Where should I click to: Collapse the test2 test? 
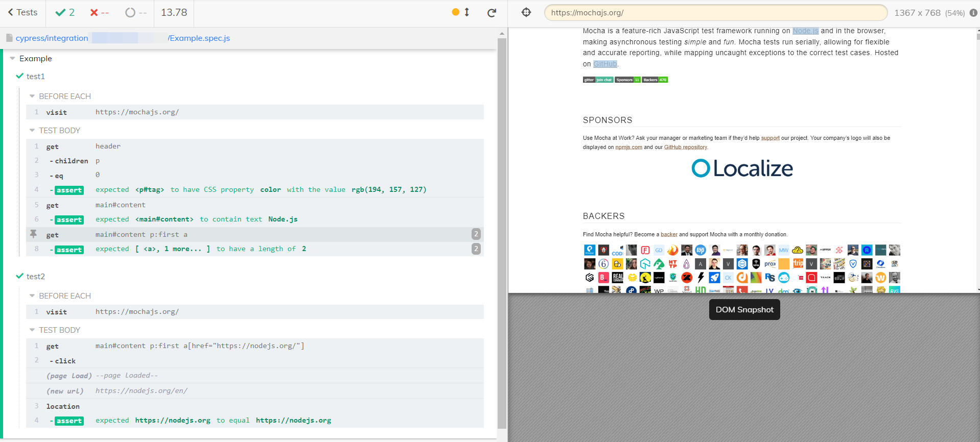point(31,276)
